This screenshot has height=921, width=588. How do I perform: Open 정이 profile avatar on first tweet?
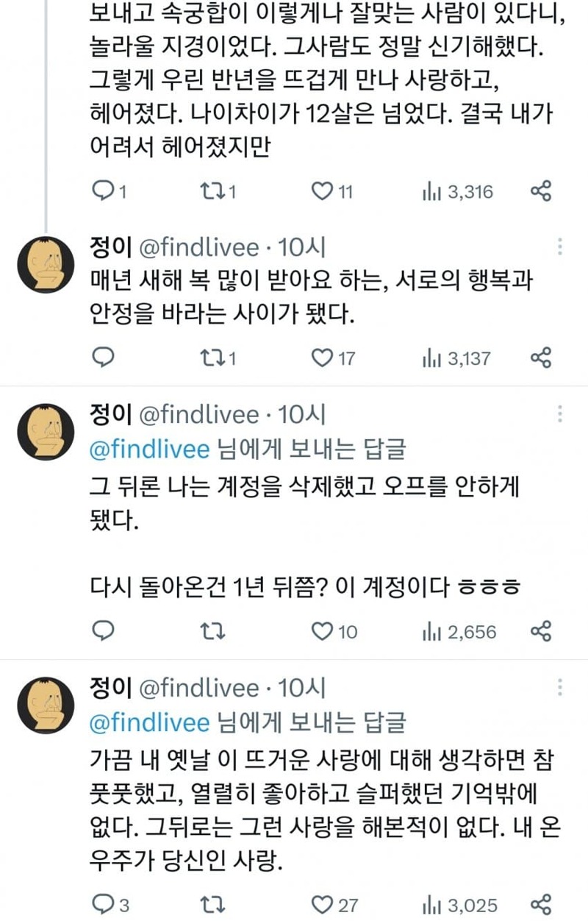point(46,265)
